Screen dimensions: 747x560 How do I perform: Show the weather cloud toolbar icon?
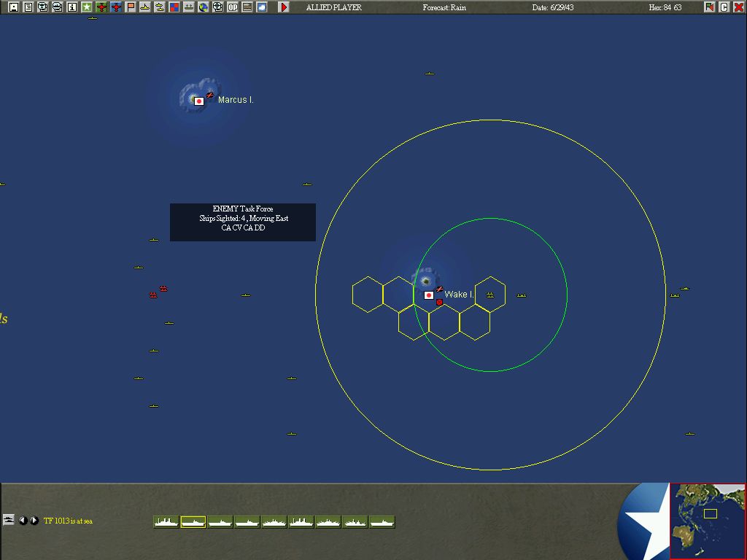(x=262, y=7)
